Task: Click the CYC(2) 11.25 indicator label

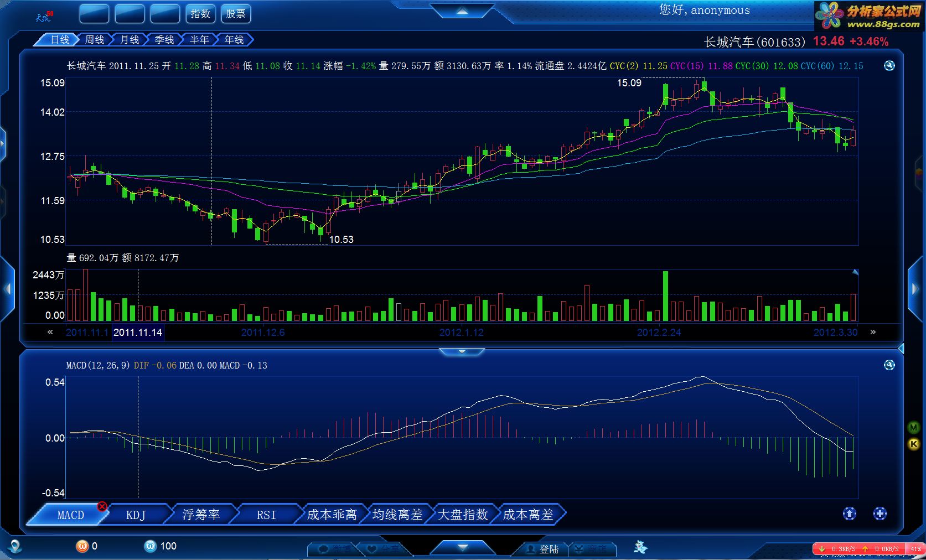Action: click(638, 66)
